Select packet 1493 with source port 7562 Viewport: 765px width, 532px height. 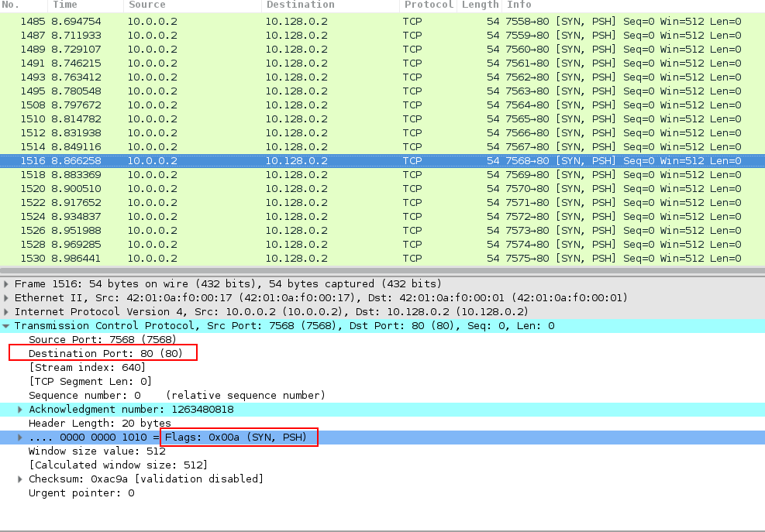(x=383, y=77)
